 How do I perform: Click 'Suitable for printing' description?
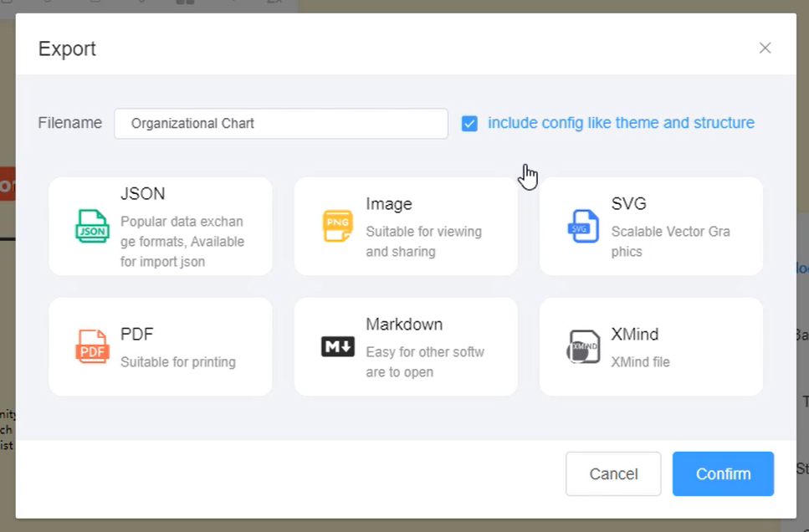pos(178,362)
